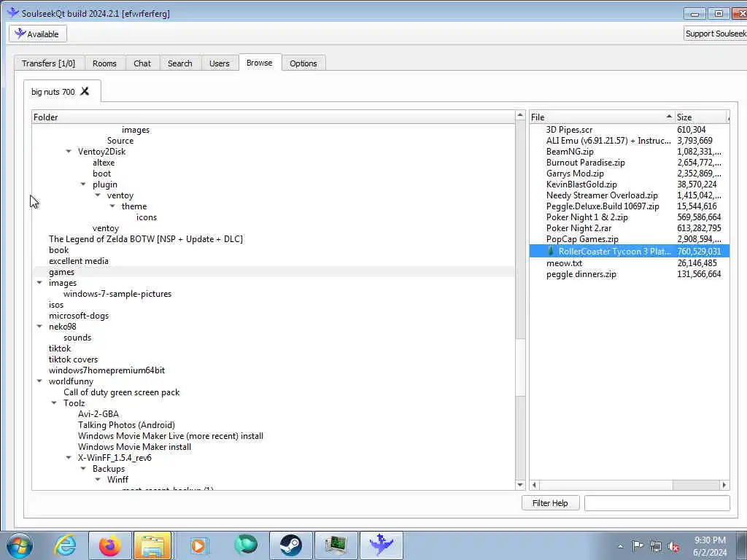Screen dimensions: 747x560
Task: Launch Internet Explorer from the taskbar
Action: (x=65, y=545)
